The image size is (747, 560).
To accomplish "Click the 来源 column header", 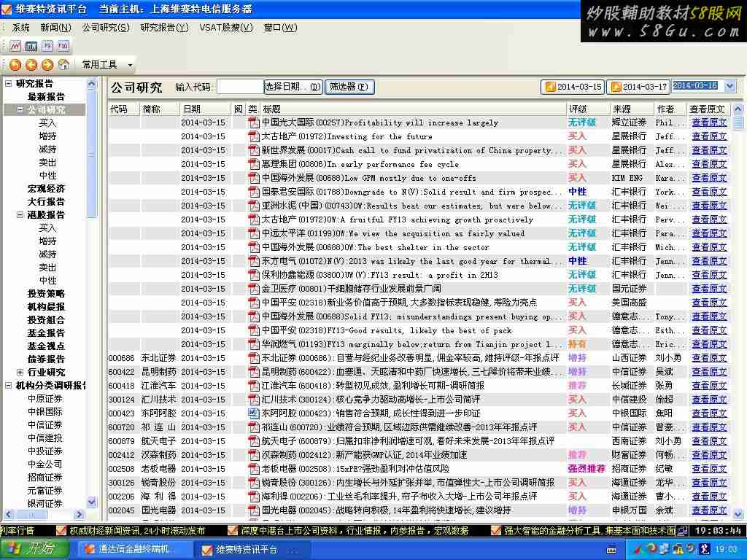I will point(631,109).
